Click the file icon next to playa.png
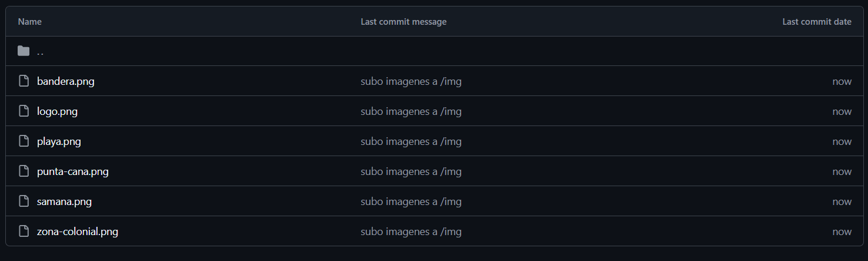 coord(24,141)
